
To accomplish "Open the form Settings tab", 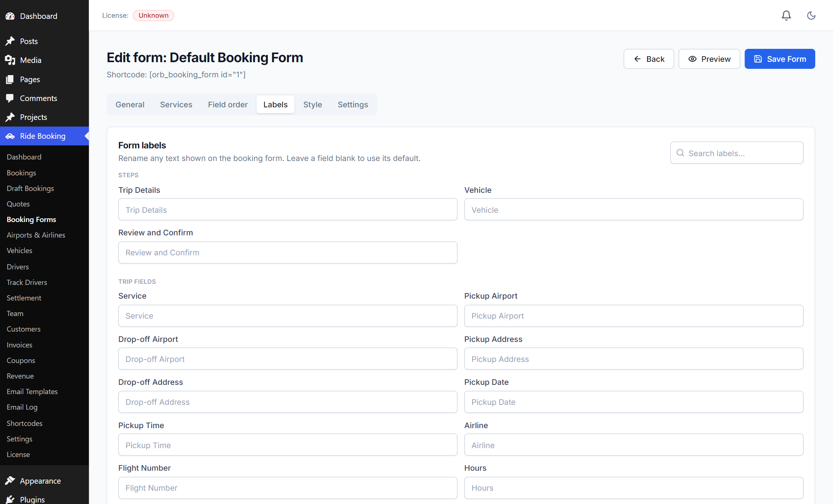I will (353, 104).
